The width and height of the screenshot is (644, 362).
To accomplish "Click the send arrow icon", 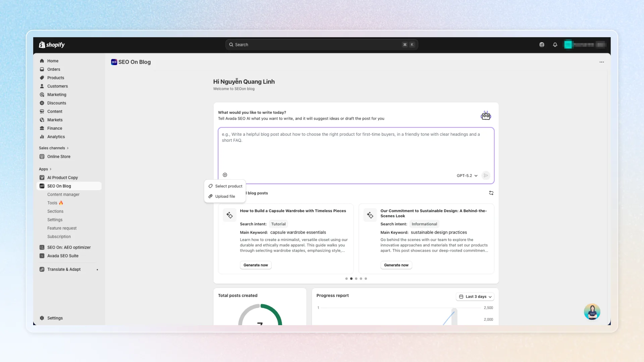I will (486, 176).
